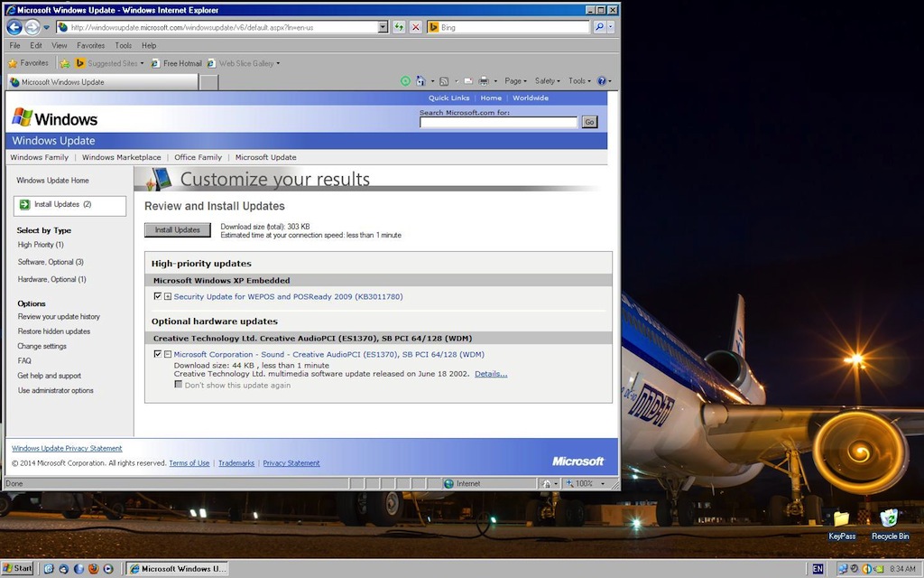Open the Worldwide link in top bar
Screen dimensions: 924x578
click(531, 98)
